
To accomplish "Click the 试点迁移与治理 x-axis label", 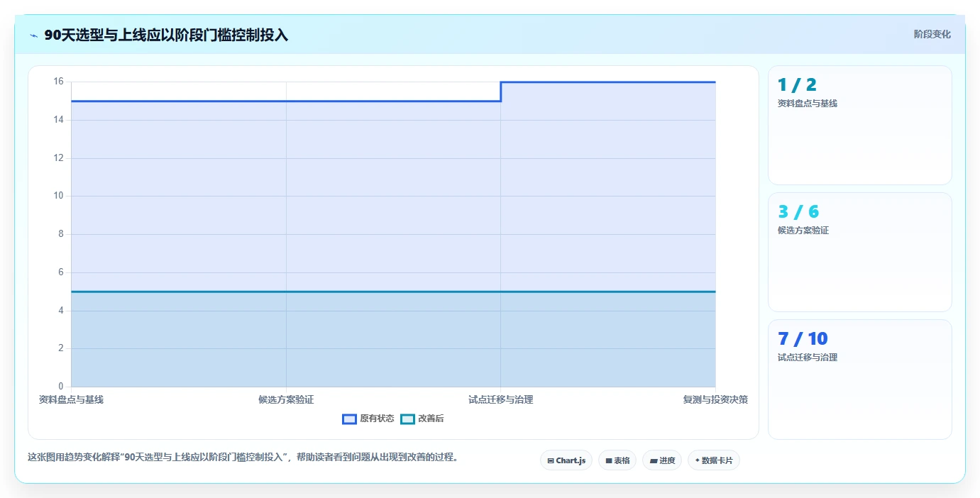I will tap(500, 400).
